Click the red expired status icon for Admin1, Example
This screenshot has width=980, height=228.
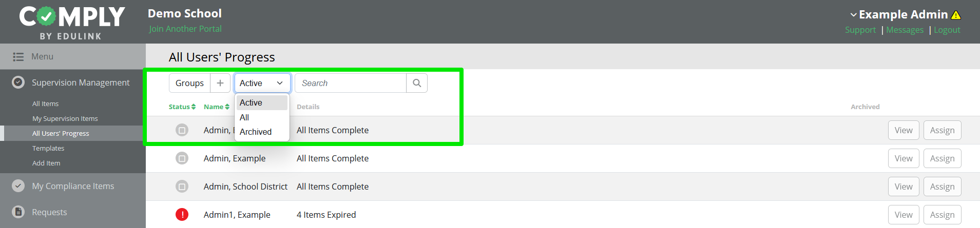tap(182, 215)
